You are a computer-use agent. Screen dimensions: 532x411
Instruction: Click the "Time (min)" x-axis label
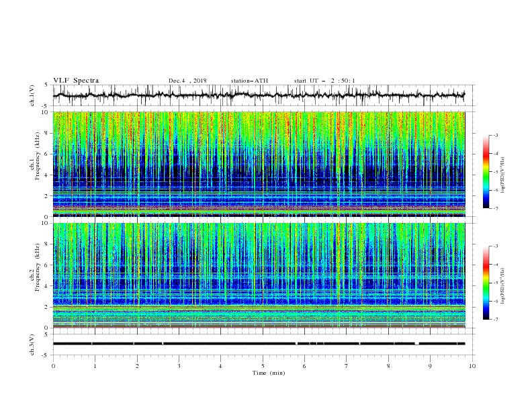coord(269,373)
